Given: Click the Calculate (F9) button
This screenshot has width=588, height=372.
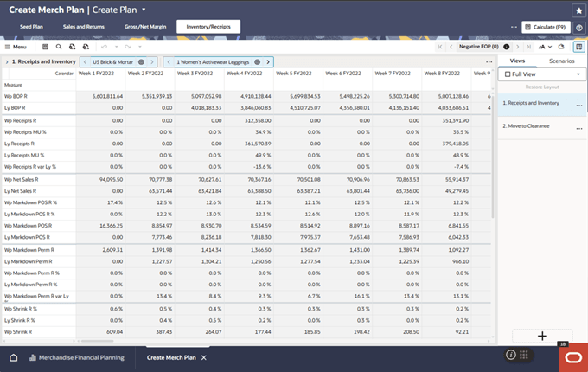Looking at the screenshot, I should coord(546,27).
